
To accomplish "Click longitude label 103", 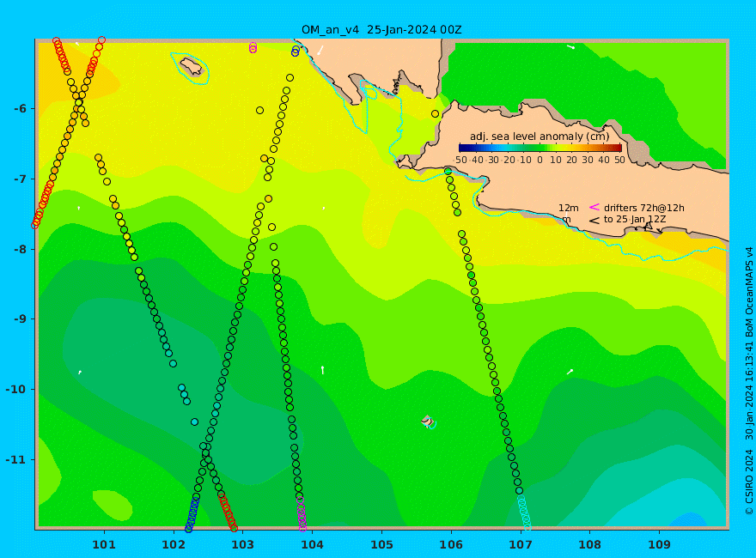I will pyautogui.click(x=242, y=544).
